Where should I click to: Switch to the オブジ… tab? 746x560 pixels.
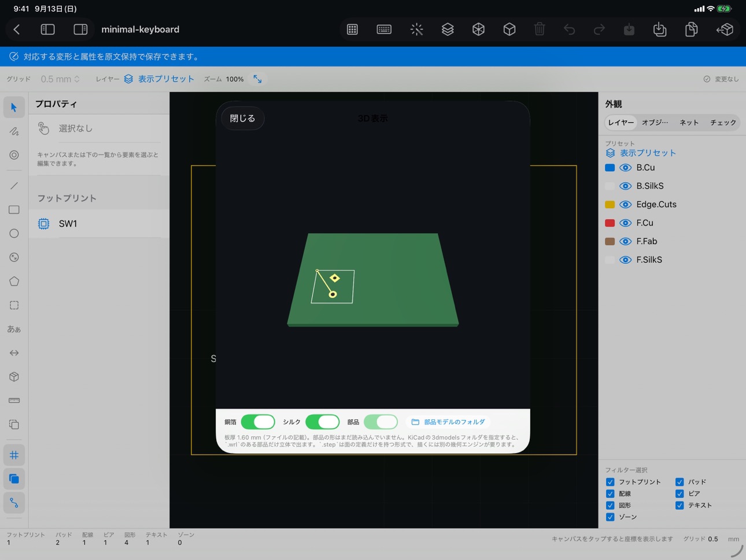coord(655,123)
